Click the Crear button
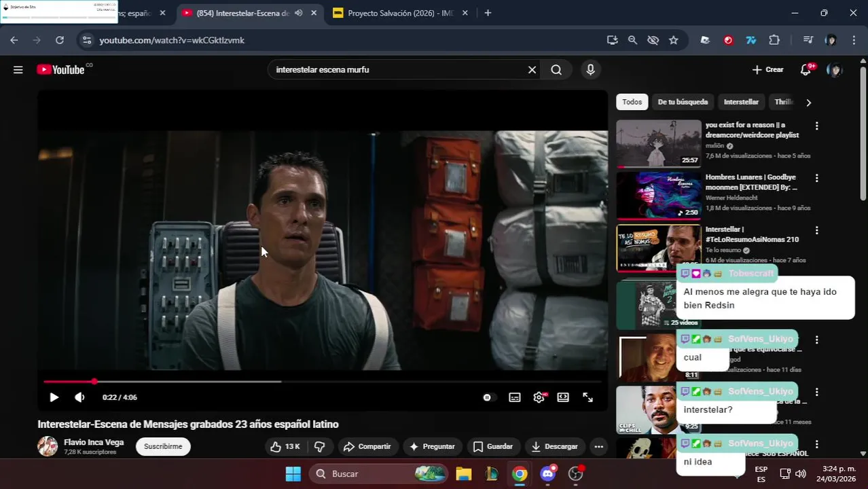 coord(767,69)
